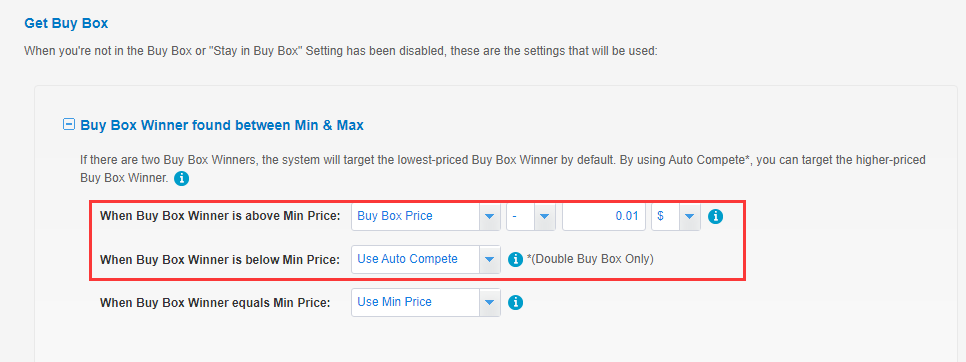The width and height of the screenshot is (966, 362).
Task: Click arrow button on Buy Box Price selector
Action: click(490, 217)
